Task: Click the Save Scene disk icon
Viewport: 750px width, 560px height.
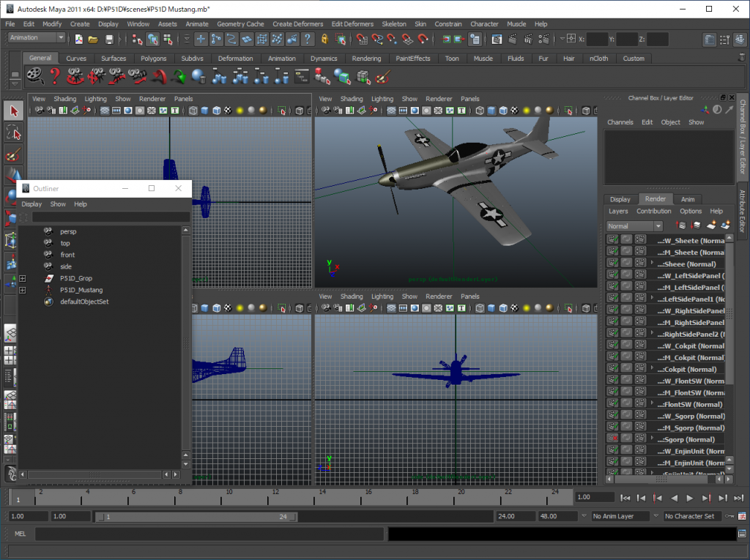Action: click(x=110, y=40)
